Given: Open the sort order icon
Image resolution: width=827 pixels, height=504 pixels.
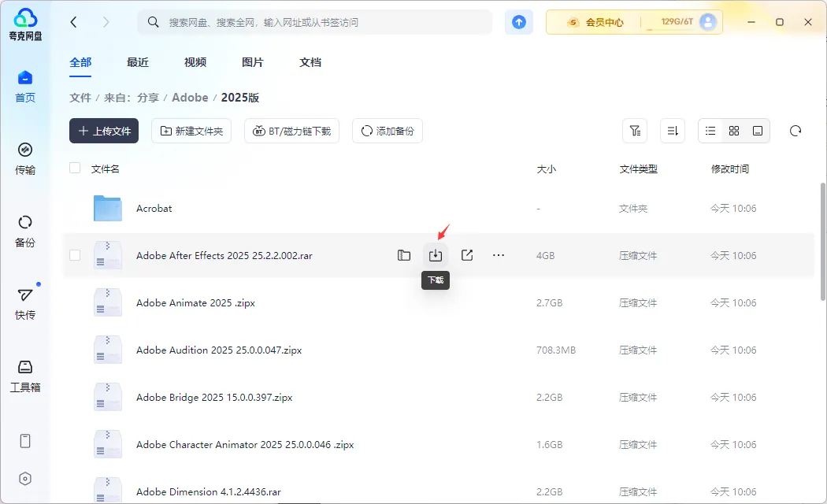Looking at the screenshot, I should point(673,131).
